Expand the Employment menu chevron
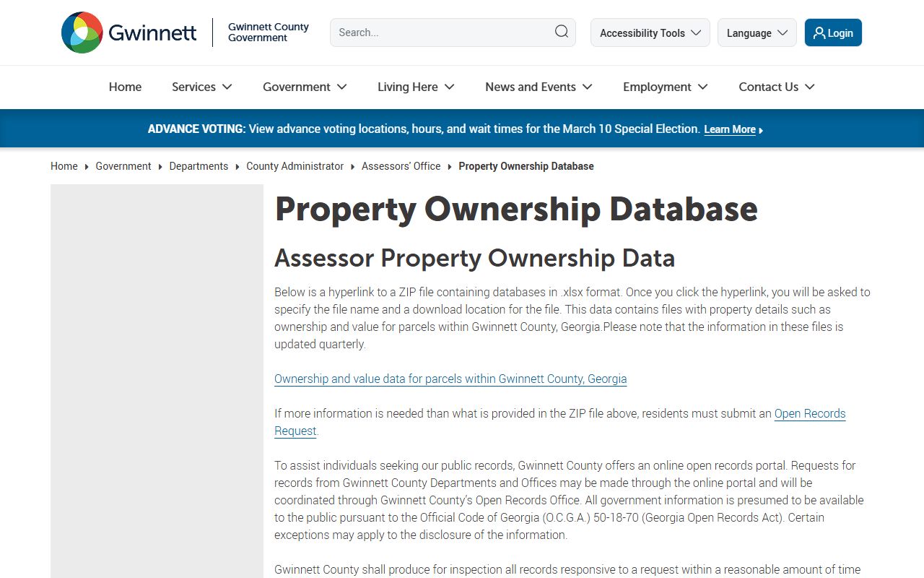924x578 pixels. pos(702,87)
